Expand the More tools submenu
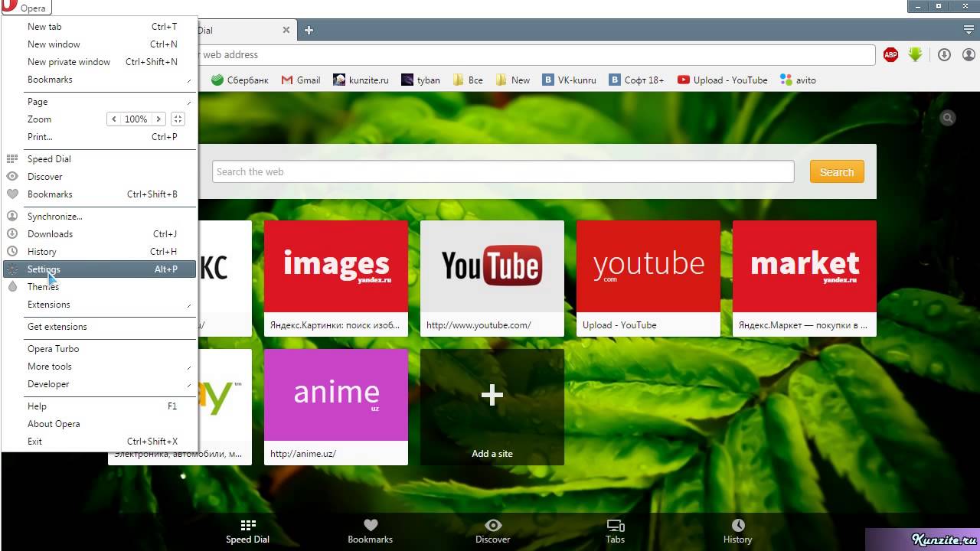Screen dimensions: 980x551 coord(100,367)
